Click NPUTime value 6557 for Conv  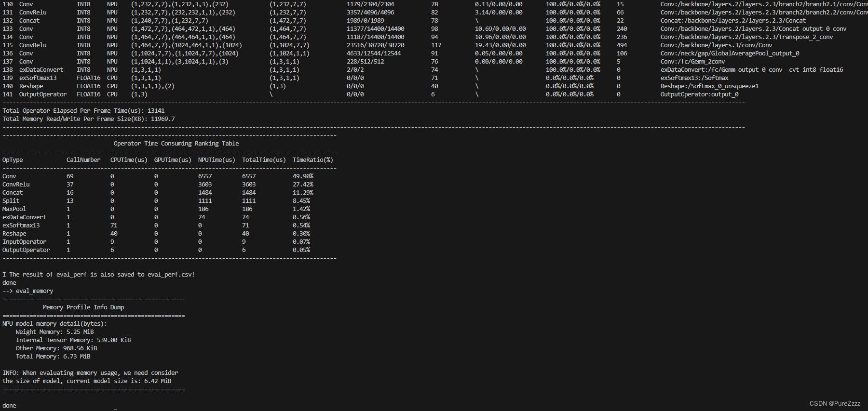click(x=205, y=176)
